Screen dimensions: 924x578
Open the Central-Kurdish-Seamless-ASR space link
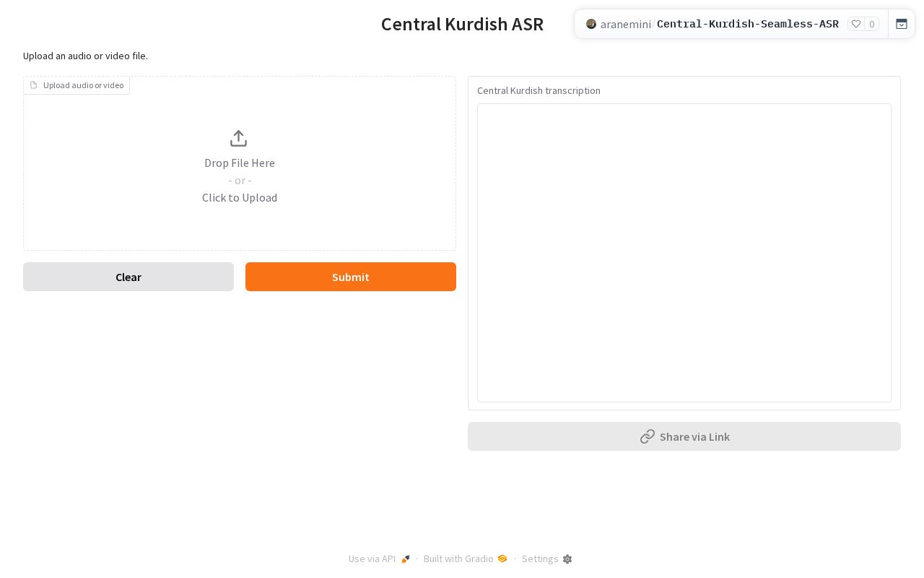pos(748,24)
